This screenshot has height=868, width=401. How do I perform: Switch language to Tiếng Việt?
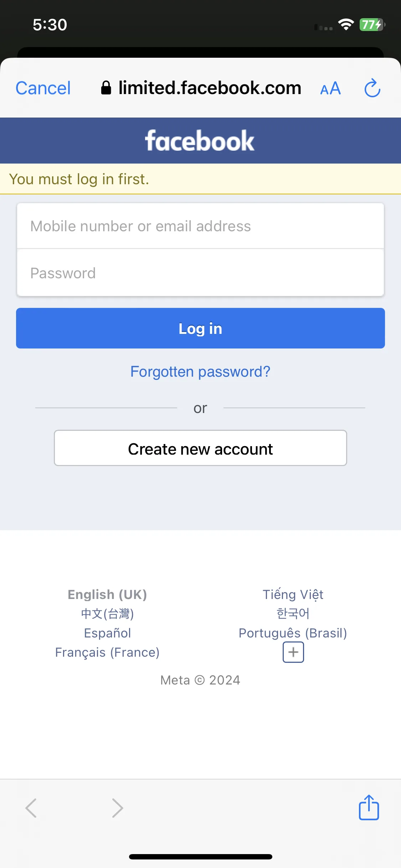[x=293, y=594]
